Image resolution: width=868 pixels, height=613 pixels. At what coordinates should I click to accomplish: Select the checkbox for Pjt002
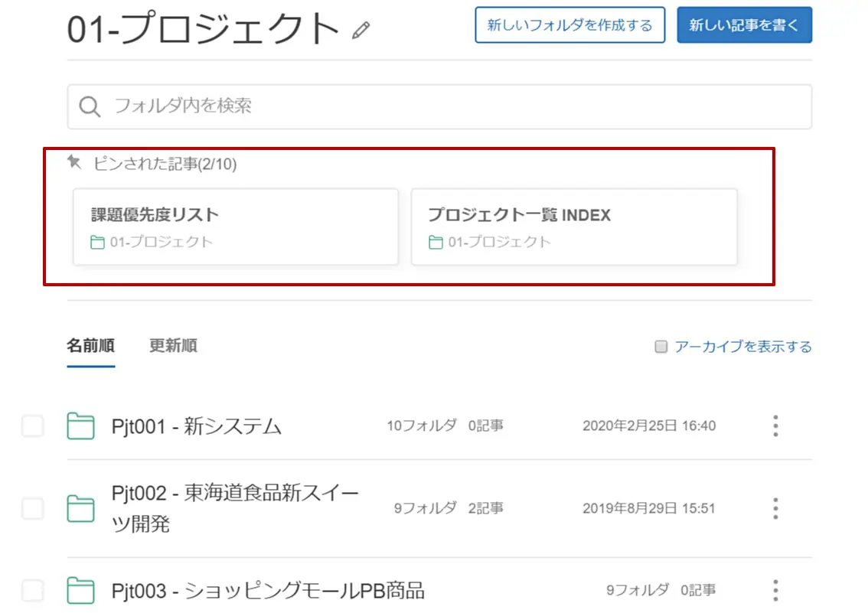[x=32, y=508]
